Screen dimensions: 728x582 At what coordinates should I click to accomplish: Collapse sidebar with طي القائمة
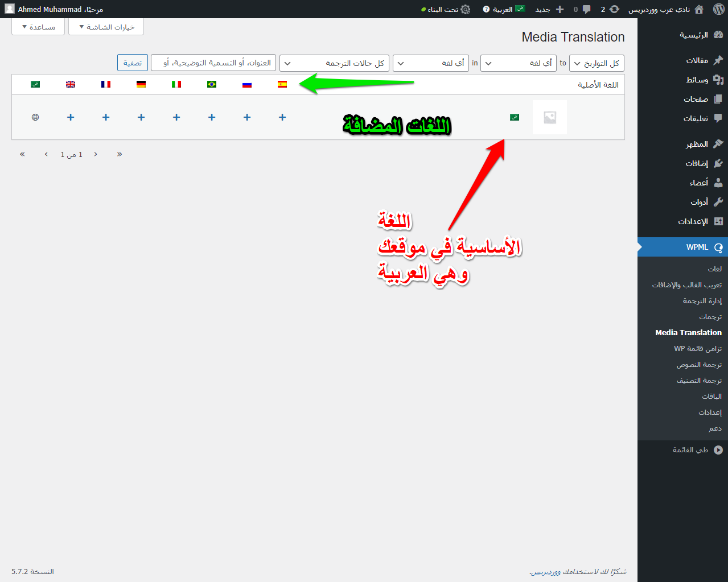(682, 449)
